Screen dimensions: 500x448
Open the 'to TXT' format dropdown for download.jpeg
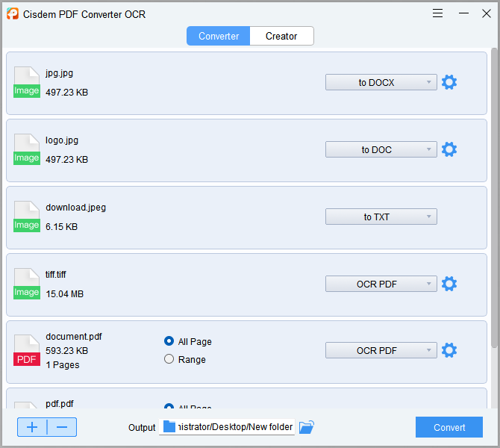click(x=381, y=217)
